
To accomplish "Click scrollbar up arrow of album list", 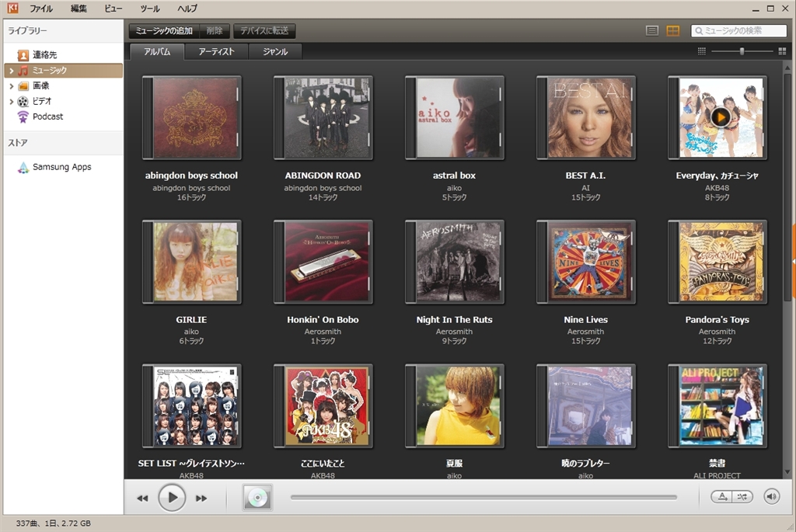I will pyautogui.click(x=787, y=68).
